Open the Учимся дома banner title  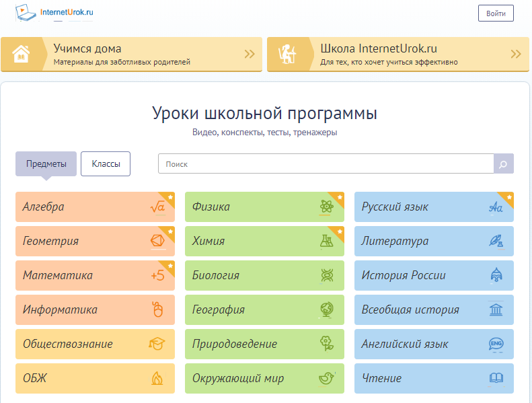(87, 48)
